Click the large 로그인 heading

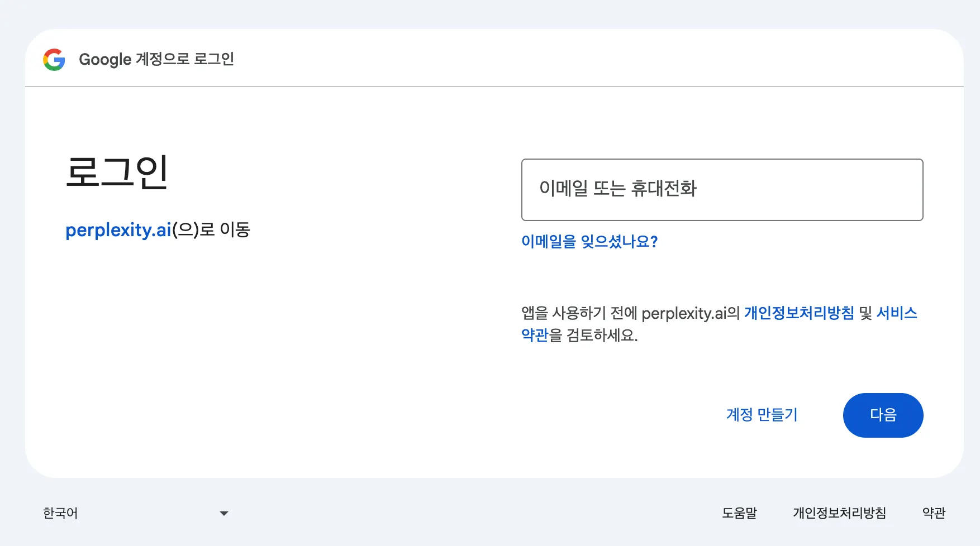pos(117,172)
